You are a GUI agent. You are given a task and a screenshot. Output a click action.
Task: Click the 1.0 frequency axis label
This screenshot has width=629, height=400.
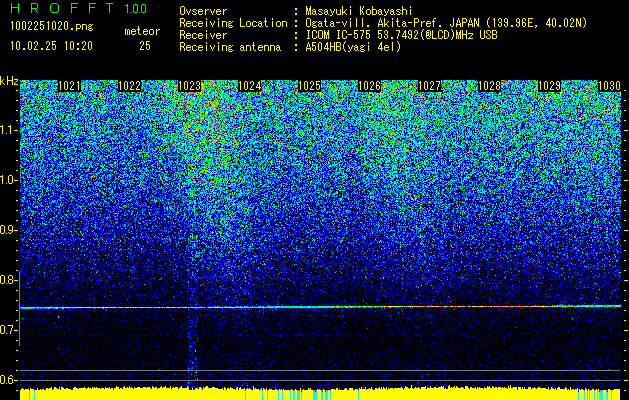[8, 180]
